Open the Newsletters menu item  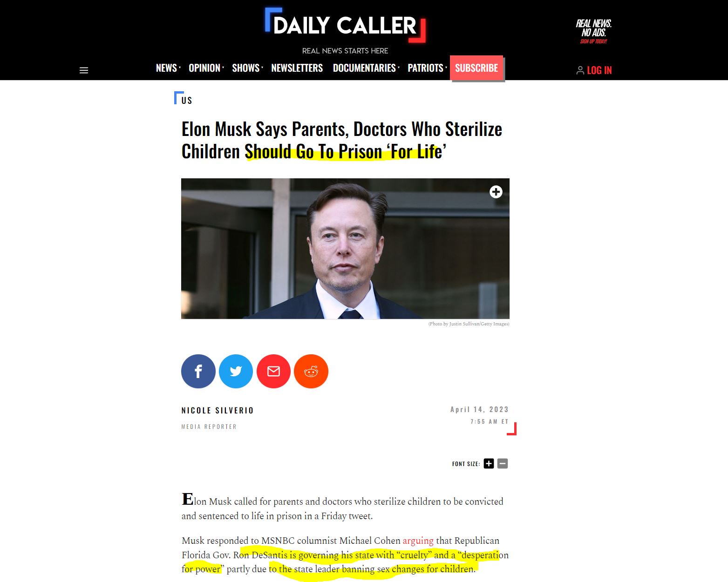pyautogui.click(x=297, y=68)
